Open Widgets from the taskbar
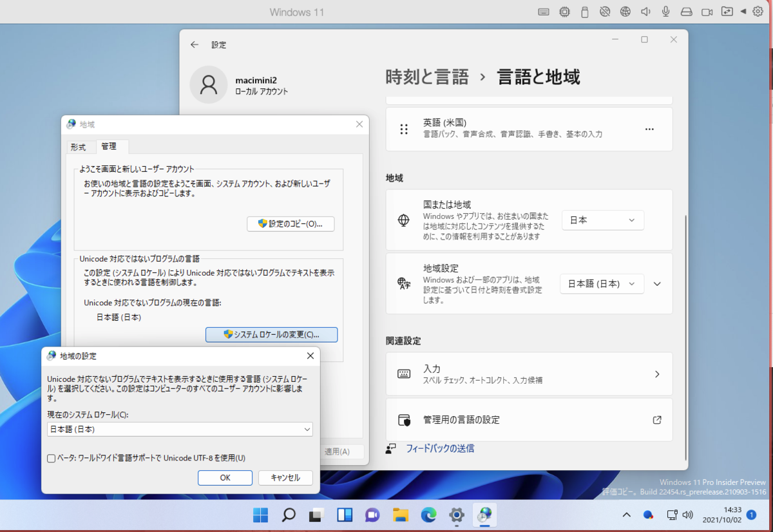The width and height of the screenshot is (773, 532). pyautogui.click(x=345, y=515)
